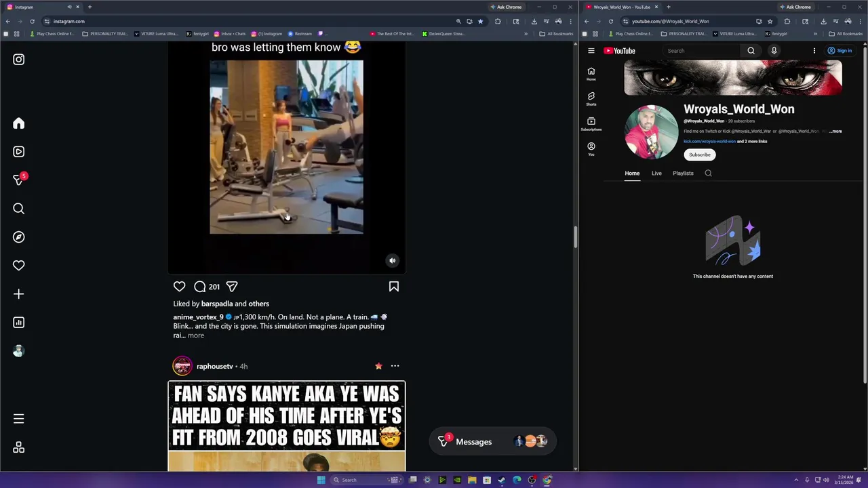Expand the caption with the more link
868x488 pixels.
pyautogui.click(x=195, y=335)
